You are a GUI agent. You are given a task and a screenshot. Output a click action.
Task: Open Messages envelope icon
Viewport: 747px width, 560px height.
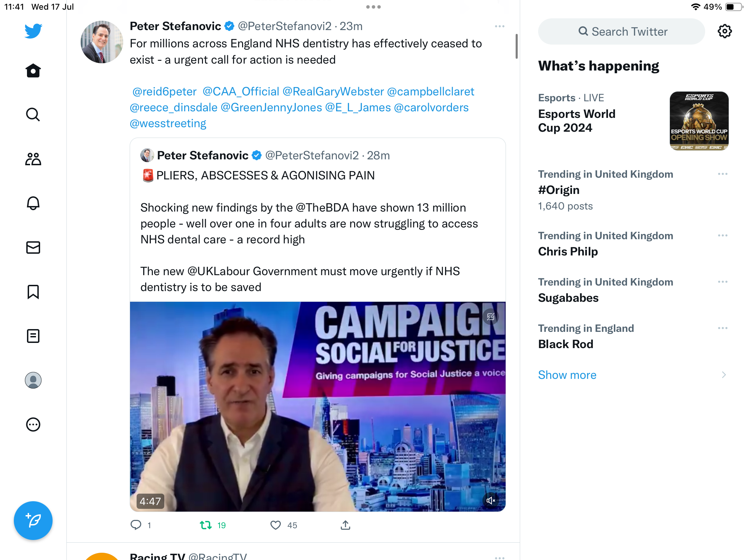pos(33,248)
